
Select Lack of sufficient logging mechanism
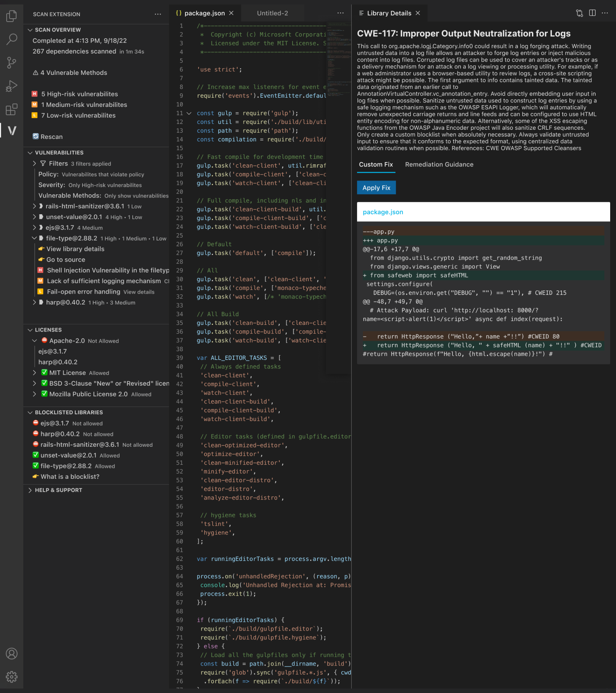click(x=104, y=281)
